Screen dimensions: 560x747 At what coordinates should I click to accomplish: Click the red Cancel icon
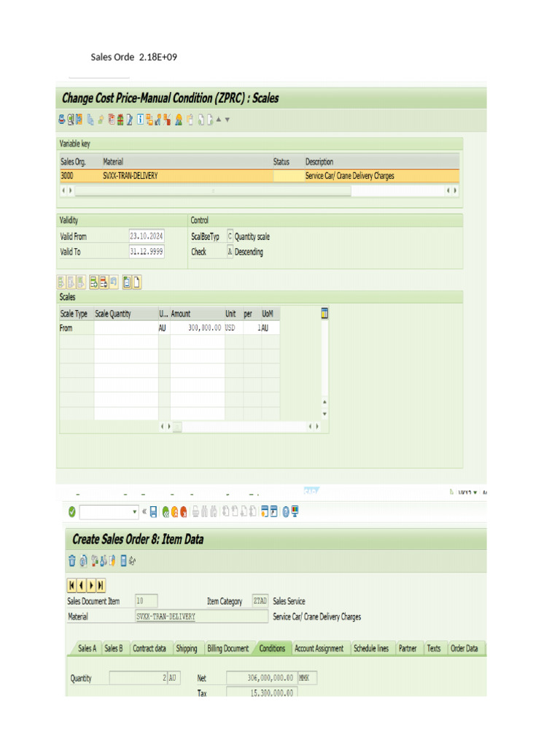coord(184,511)
